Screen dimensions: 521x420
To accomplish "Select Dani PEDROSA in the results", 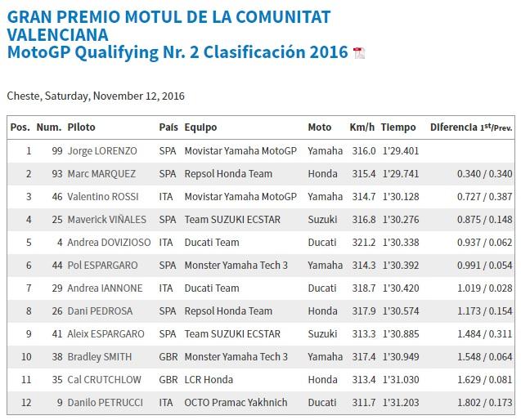I will [99, 311].
